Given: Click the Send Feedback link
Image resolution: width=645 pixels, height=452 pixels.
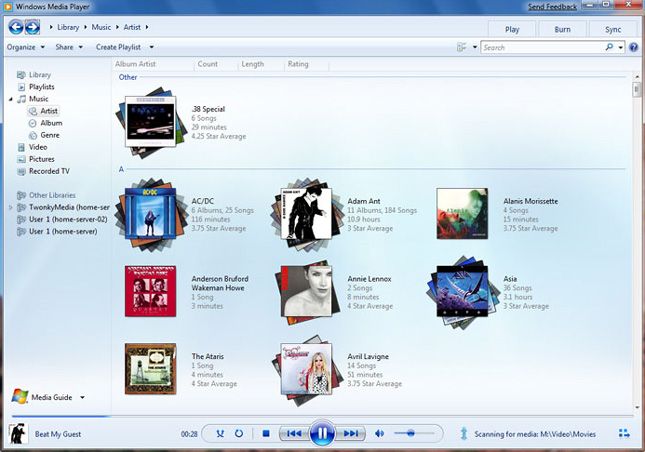Looking at the screenshot, I should [552, 7].
